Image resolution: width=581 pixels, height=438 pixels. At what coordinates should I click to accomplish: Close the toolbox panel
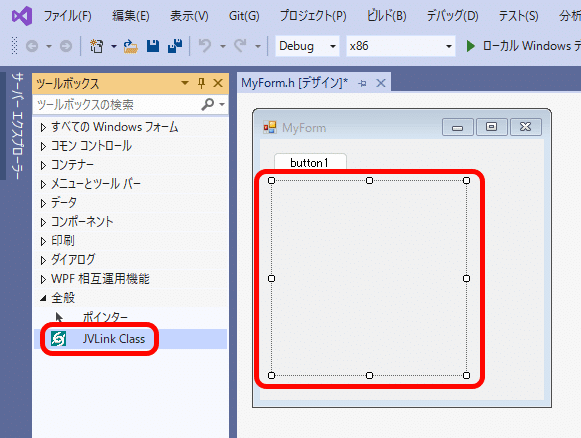click(218, 83)
